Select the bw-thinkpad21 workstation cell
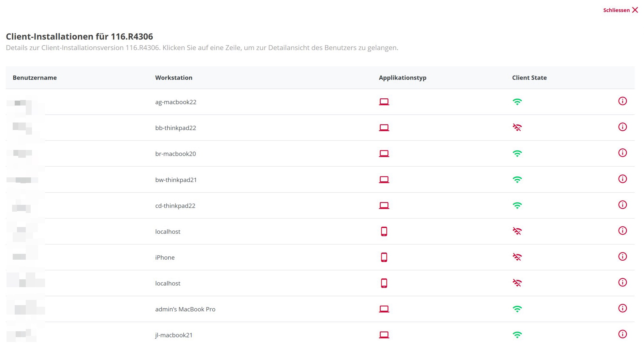Viewport: 644px width, 343px height. 176,180
